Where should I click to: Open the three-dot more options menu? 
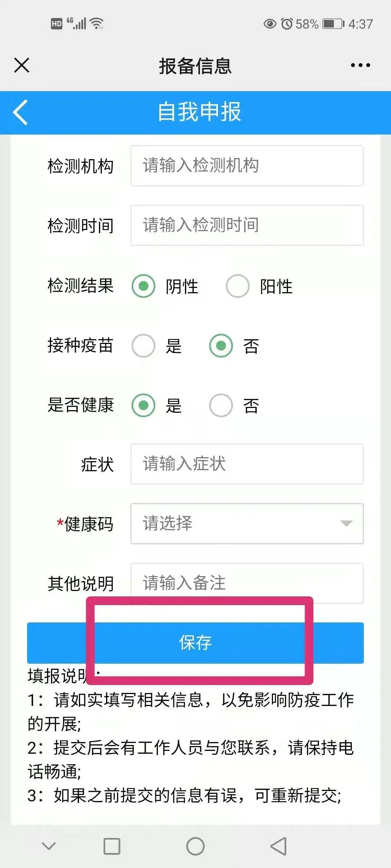coord(360,65)
